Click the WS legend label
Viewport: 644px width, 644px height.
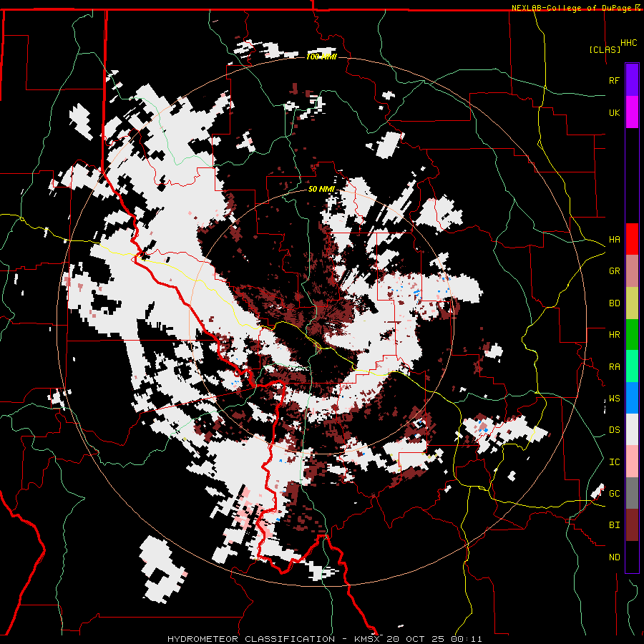614,399
